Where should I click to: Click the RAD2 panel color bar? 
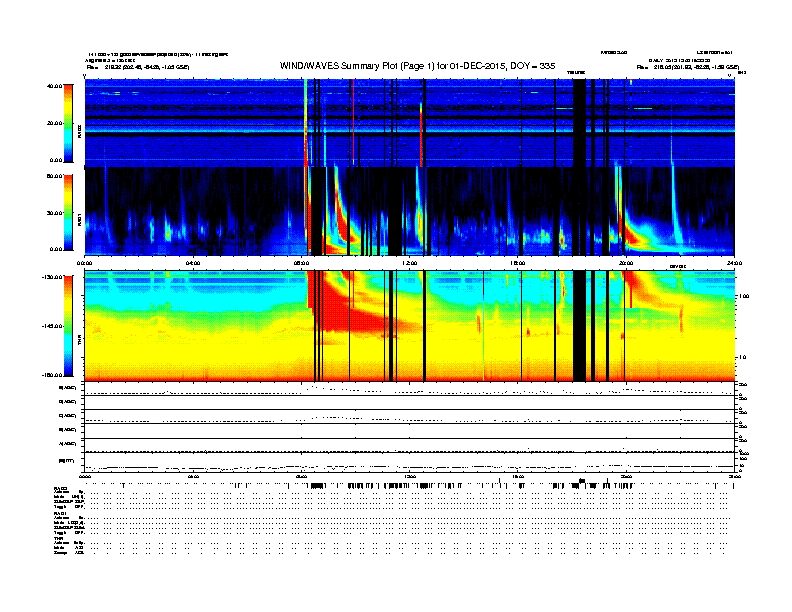coord(68,123)
